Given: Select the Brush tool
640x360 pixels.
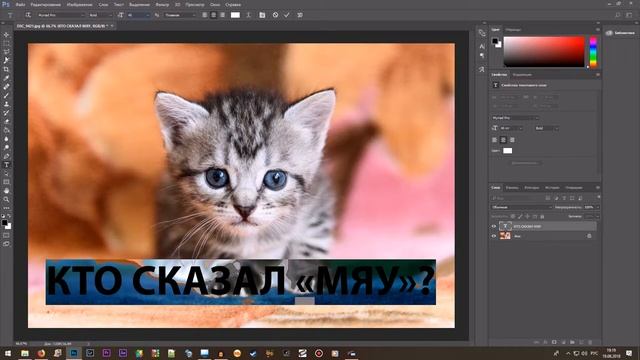Looking at the screenshot, I should click(6, 96).
